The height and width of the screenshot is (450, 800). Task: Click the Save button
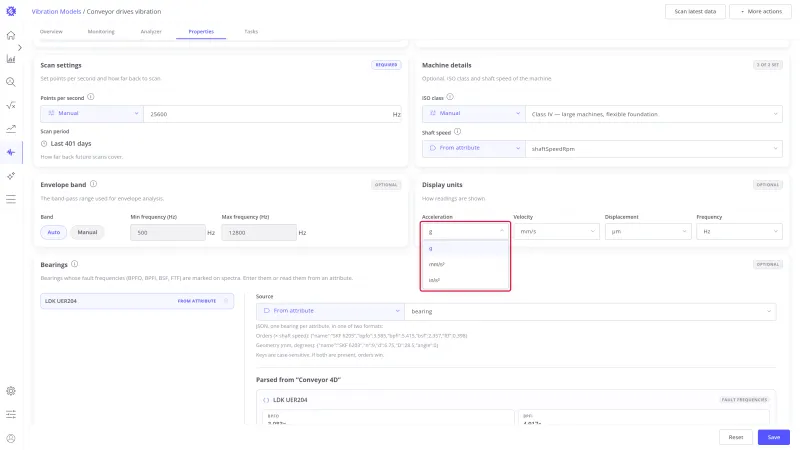point(773,437)
